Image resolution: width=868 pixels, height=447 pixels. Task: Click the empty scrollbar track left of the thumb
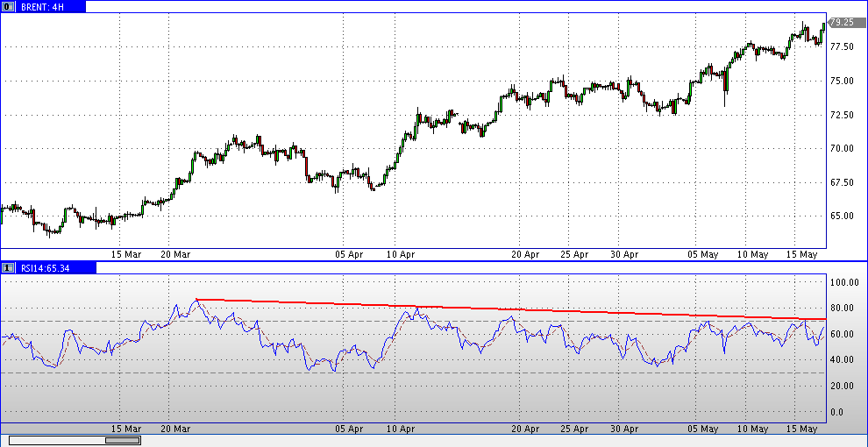click(58, 440)
